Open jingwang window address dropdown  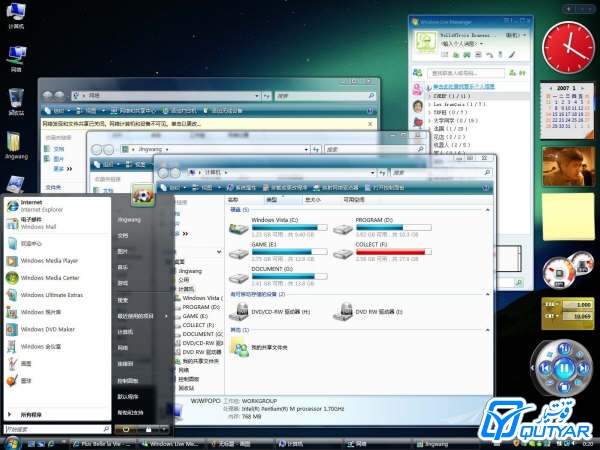[306, 149]
